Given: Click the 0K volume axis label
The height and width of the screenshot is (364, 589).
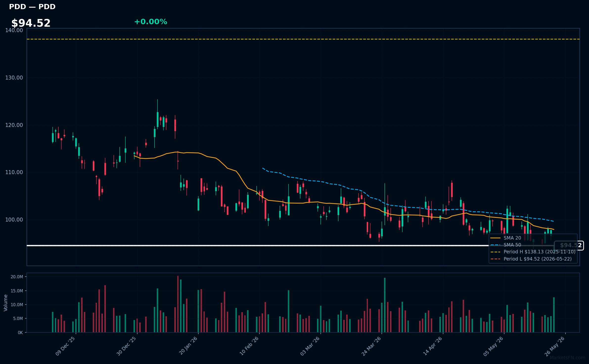Looking at the screenshot, I should [20, 333].
